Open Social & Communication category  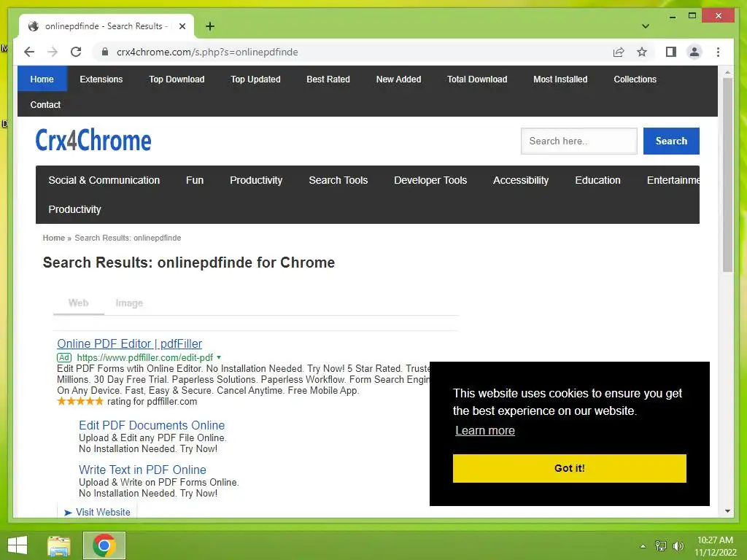[104, 180]
